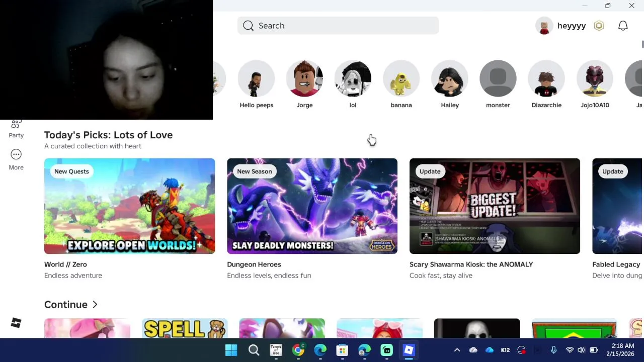Open friend lol avatar

pos(353,78)
